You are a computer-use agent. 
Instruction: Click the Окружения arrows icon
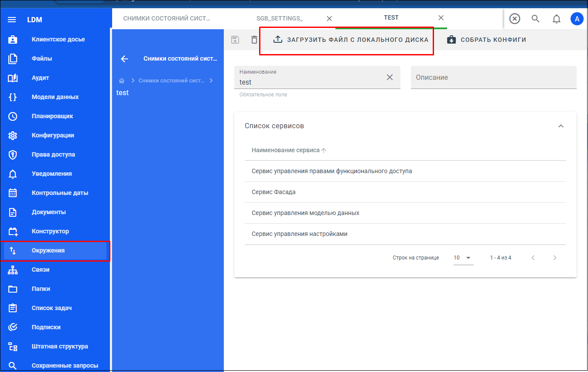pos(13,250)
